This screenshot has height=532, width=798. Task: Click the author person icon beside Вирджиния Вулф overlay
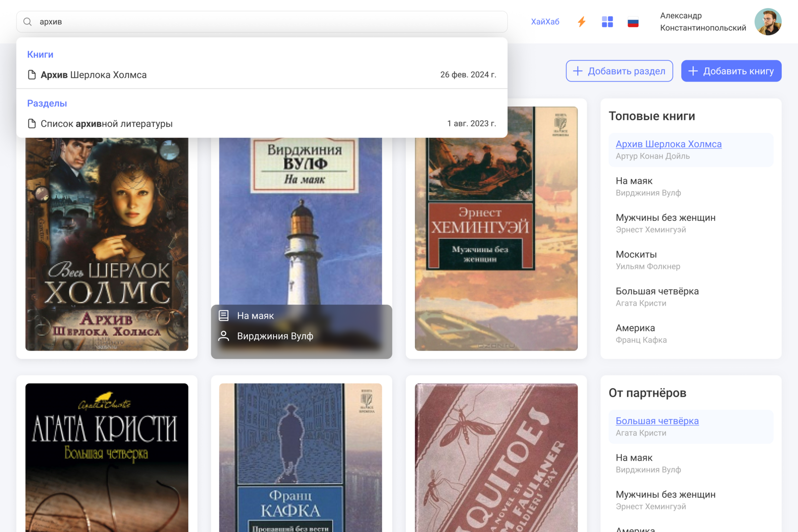click(224, 336)
